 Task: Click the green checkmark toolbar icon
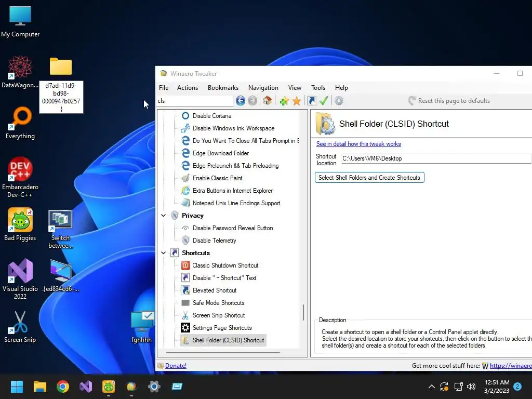323,100
